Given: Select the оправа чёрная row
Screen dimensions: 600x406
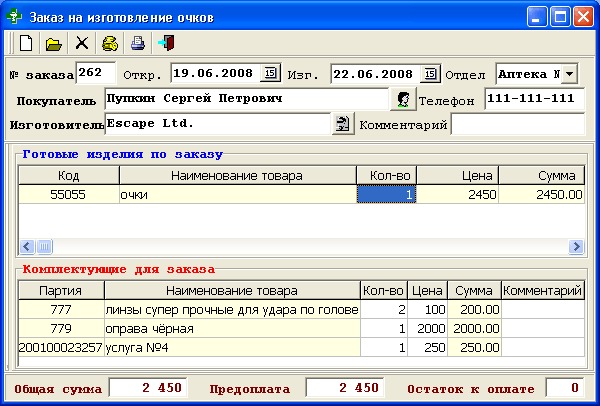Looking at the screenshot, I should pyautogui.click(x=232, y=328).
